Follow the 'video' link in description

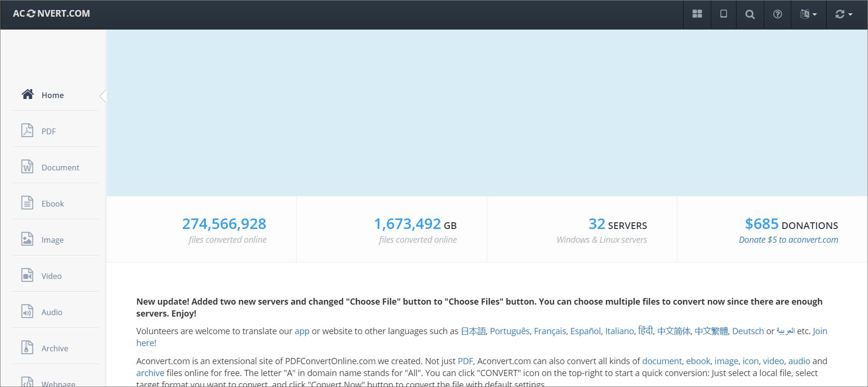click(x=774, y=361)
